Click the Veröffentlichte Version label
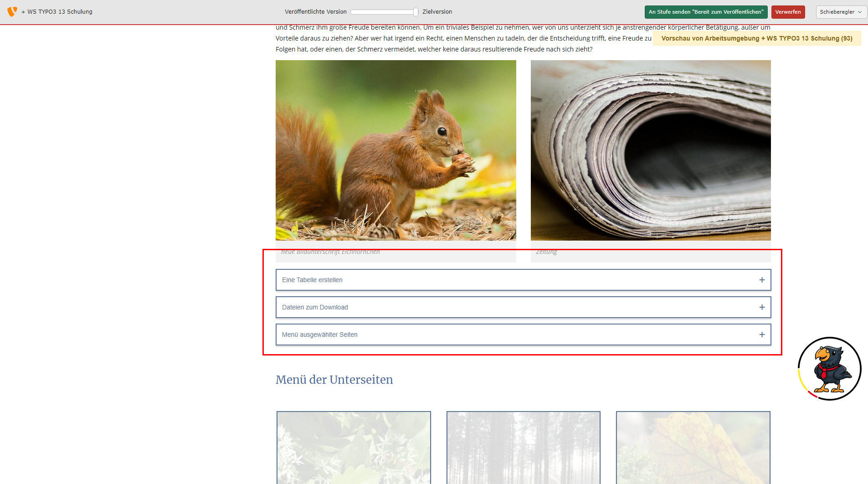Image resolution: width=868 pixels, height=484 pixels. pos(316,12)
